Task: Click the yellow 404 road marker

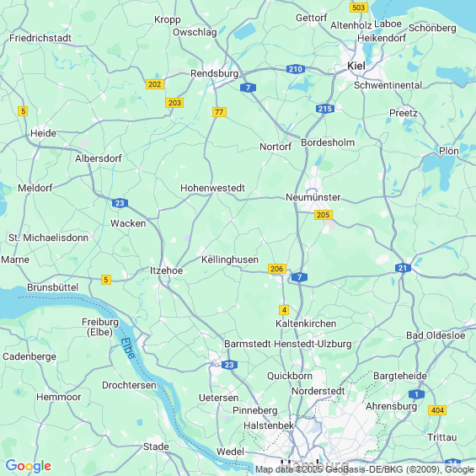Action: [x=437, y=410]
